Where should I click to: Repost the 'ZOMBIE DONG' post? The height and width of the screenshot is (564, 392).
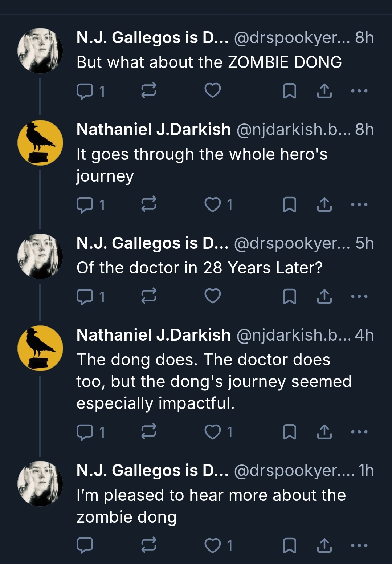click(x=148, y=91)
